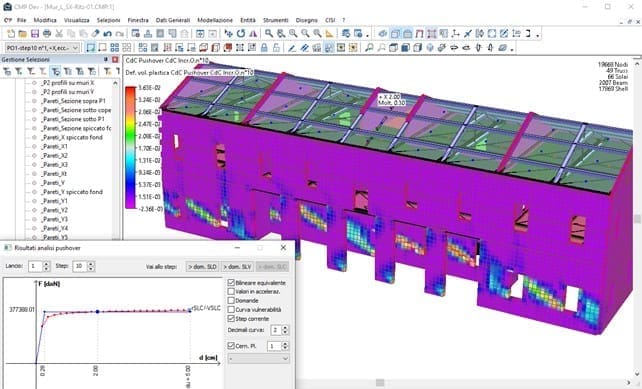This screenshot has height=389, width=642.
Task: Open file with the folder icon
Action: pyautogui.click(x=23, y=34)
